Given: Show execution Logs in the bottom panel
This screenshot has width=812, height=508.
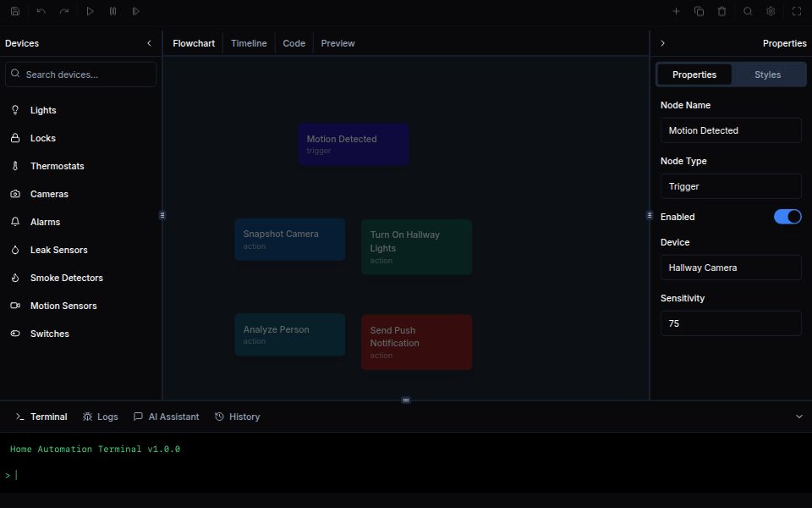Looking at the screenshot, I should (100, 417).
